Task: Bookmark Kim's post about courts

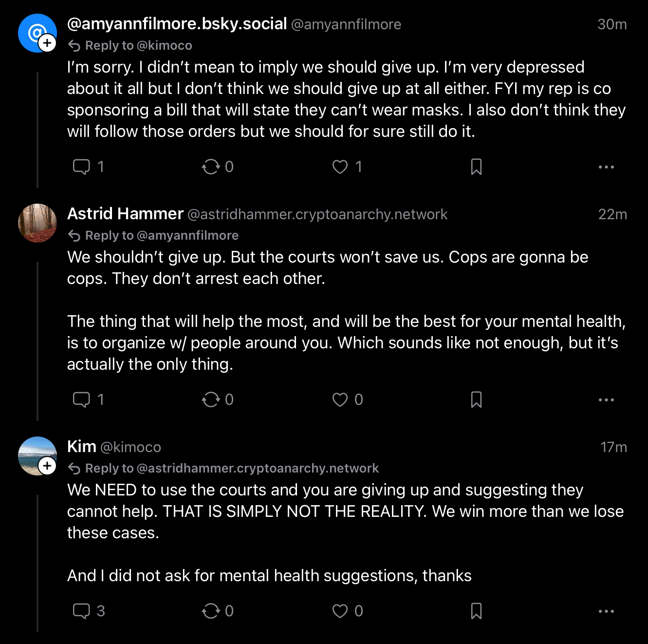Action: (476, 611)
